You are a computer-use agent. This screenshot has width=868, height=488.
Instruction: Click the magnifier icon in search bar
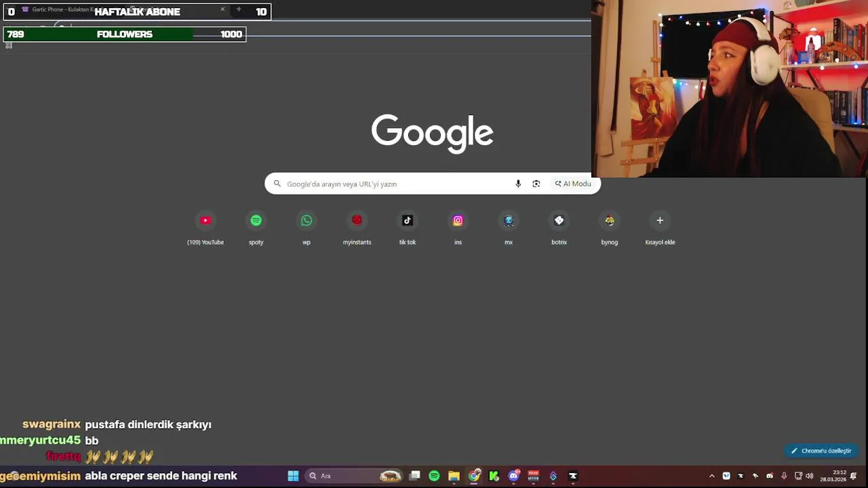click(x=277, y=184)
